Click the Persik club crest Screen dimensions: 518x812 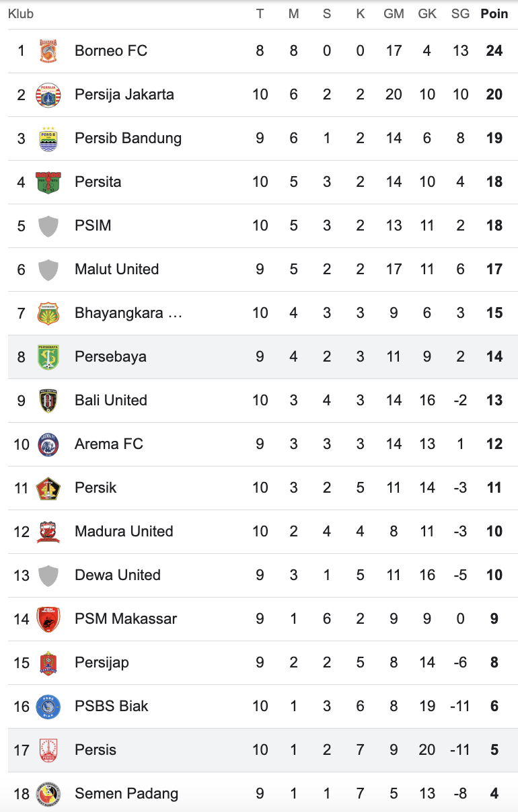pyautogui.click(x=48, y=488)
